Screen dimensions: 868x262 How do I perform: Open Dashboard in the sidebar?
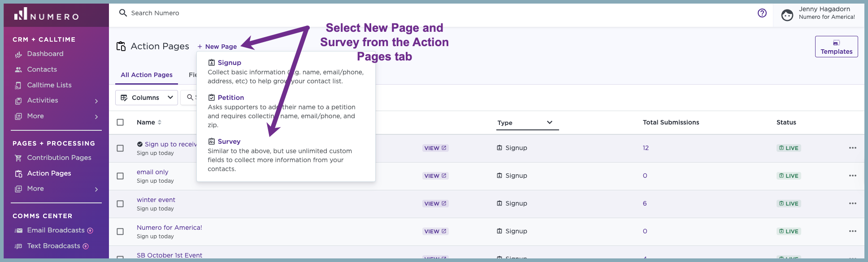[x=45, y=54]
